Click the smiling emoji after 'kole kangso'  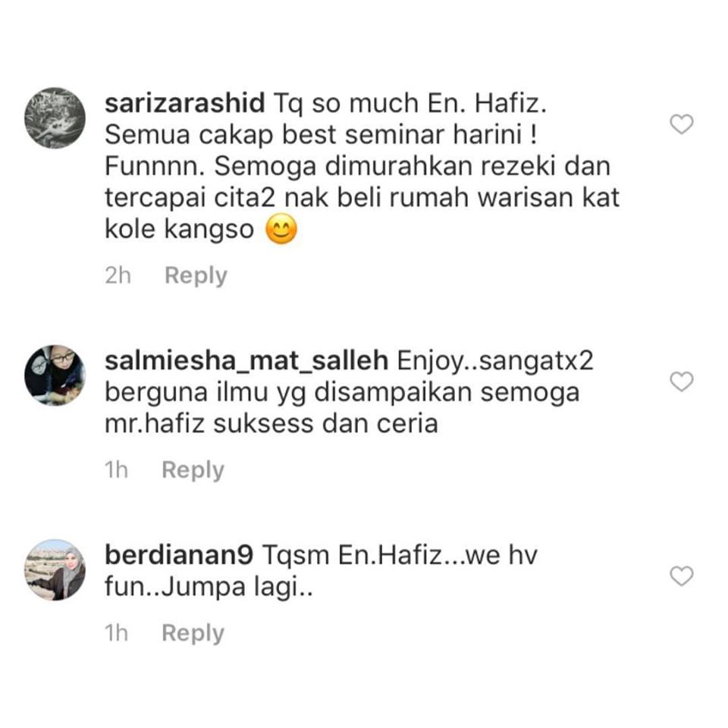tap(281, 228)
